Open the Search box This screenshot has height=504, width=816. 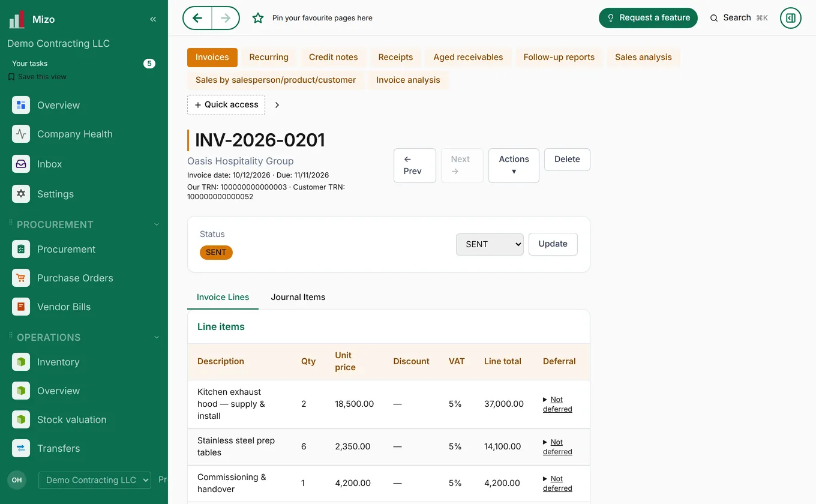739,18
